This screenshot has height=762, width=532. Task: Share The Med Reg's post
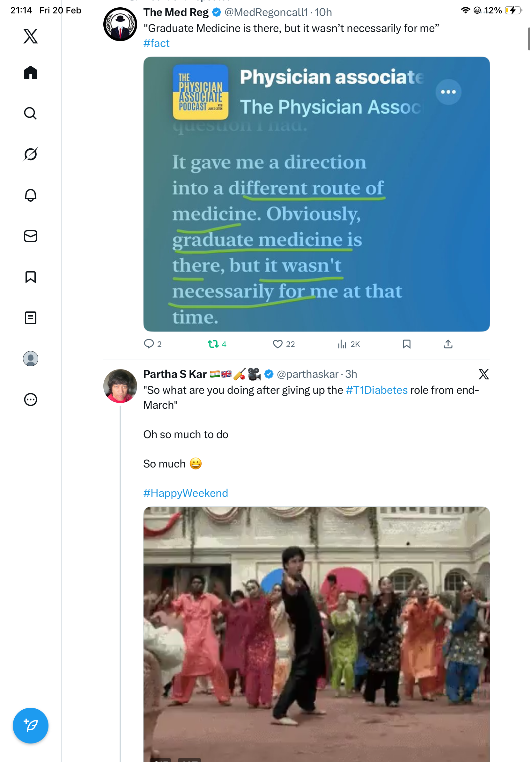tap(448, 344)
